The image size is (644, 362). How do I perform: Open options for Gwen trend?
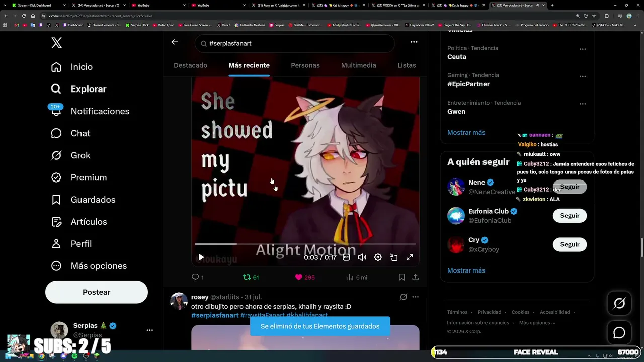(583, 104)
